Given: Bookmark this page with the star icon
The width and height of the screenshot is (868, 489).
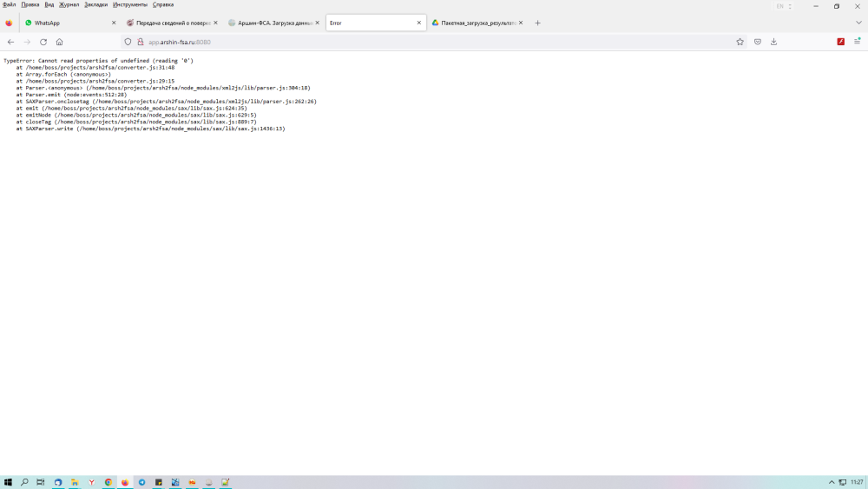Looking at the screenshot, I should tap(740, 42).
